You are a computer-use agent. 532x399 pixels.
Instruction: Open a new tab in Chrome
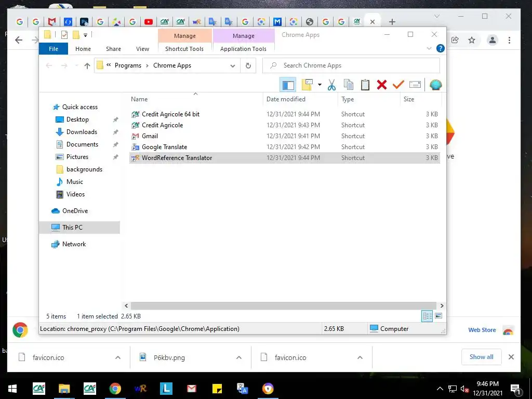(392, 22)
